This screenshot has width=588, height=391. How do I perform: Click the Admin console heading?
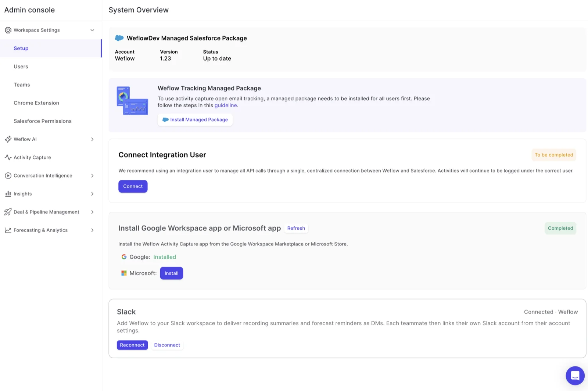(x=29, y=10)
